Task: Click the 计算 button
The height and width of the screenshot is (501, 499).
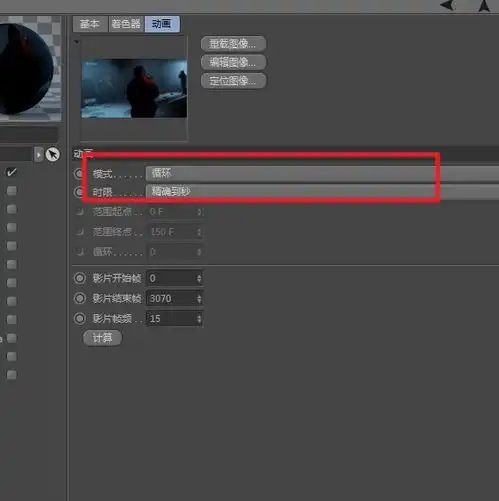Action: point(102,338)
